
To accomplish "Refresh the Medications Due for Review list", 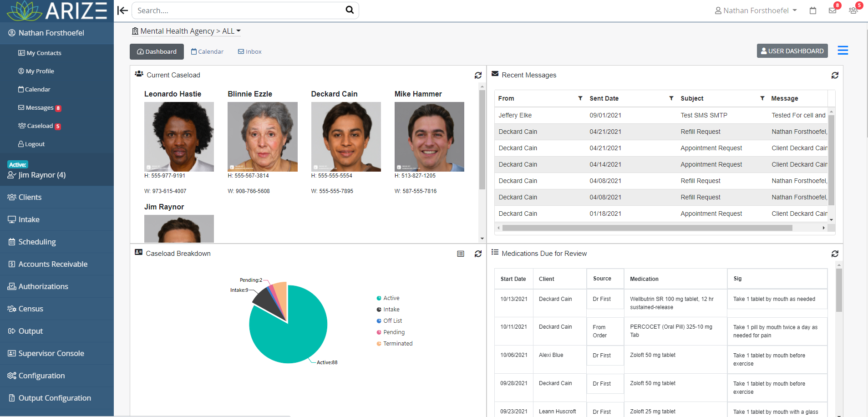I will 835,254.
